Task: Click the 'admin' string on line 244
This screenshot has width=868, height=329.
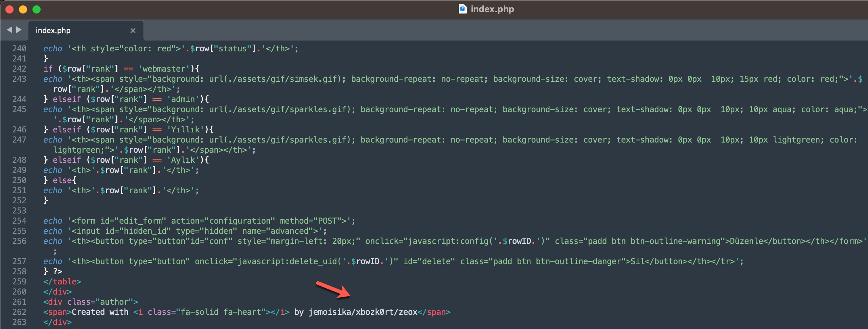Action: point(183,99)
